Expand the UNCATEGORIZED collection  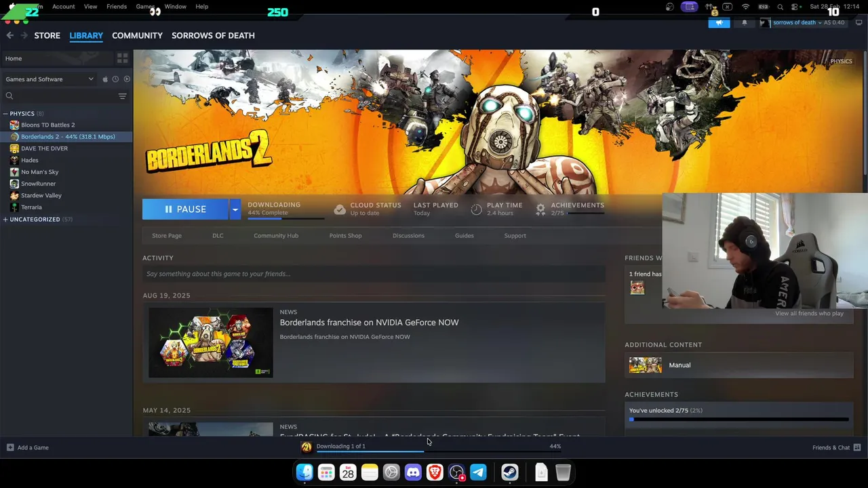click(x=5, y=220)
